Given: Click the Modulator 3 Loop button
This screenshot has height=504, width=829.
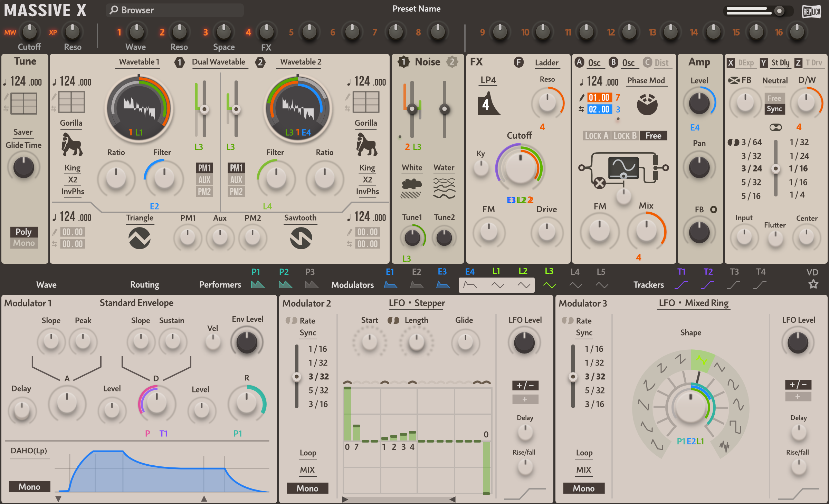Looking at the screenshot, I should click(x=584, y=453).
